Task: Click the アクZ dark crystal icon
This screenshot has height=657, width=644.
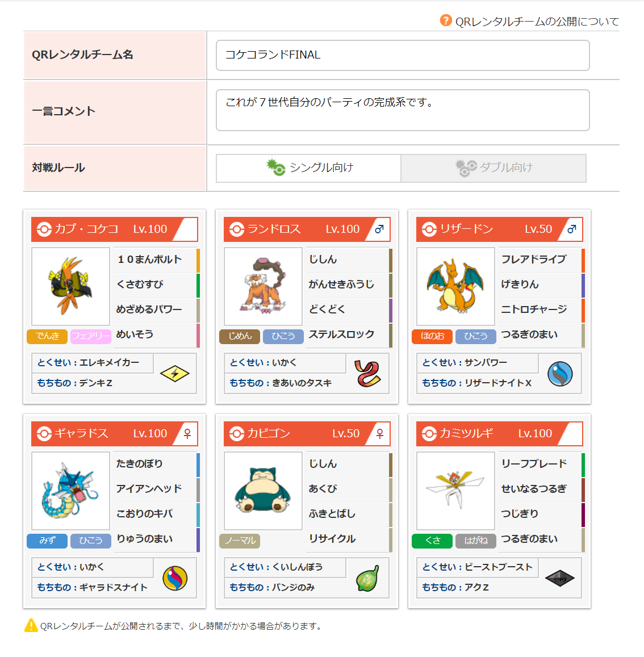Action: coord(560,578)
